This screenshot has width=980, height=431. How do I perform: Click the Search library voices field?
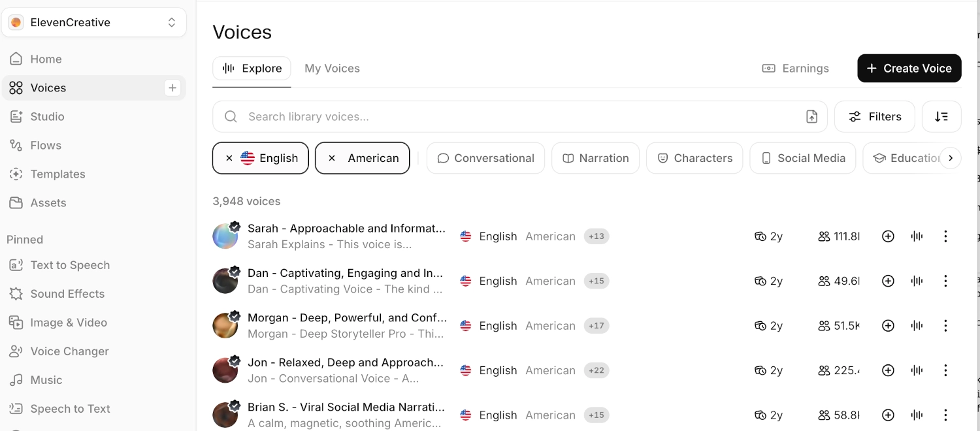520,117
